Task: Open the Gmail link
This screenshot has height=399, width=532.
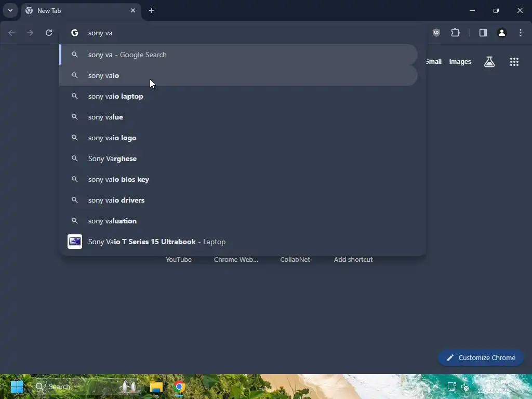Action: (433, 61)
